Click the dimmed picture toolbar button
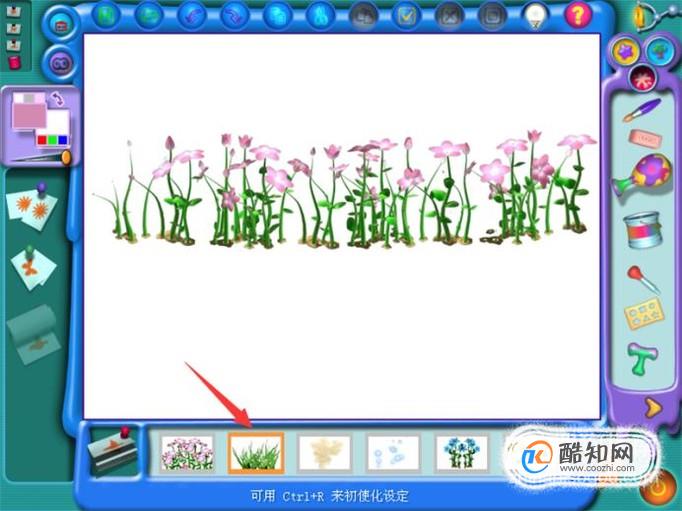 pos(449,16)
